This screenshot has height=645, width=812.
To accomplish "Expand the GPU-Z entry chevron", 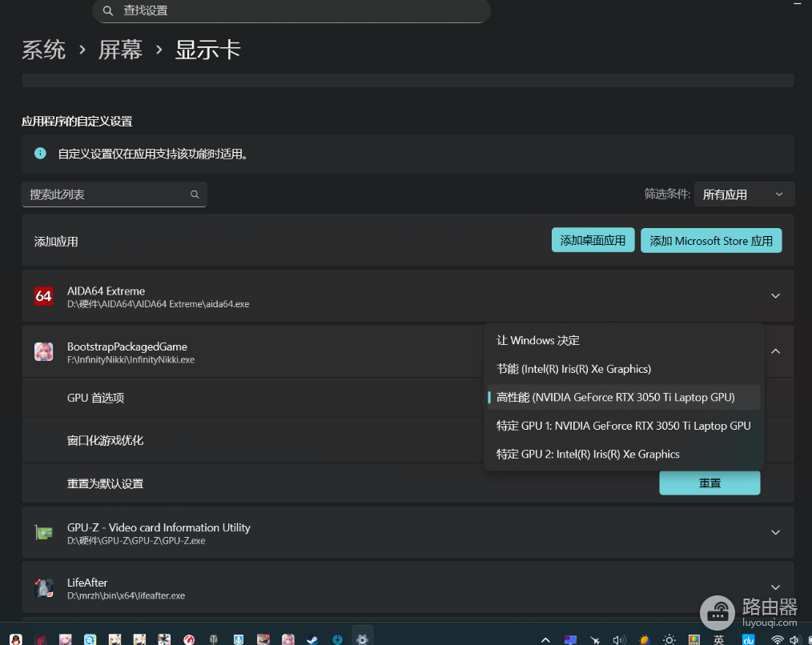I will click(x=775, y=532).
